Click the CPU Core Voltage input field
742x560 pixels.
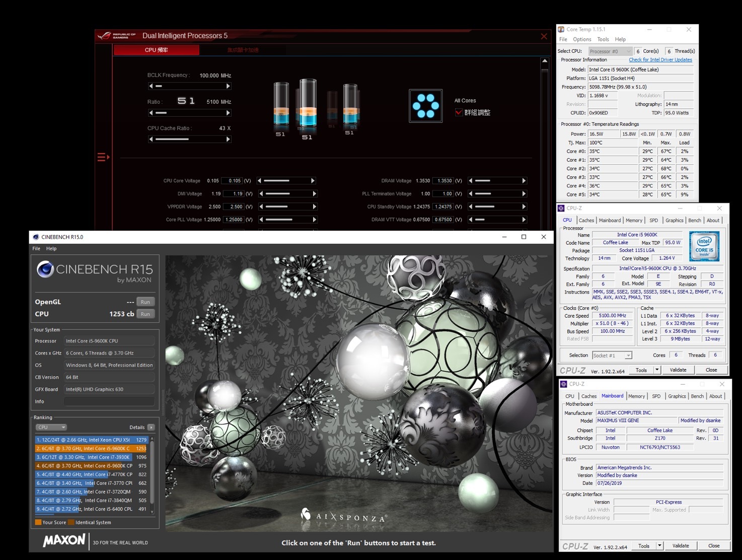tap(232, 181)
